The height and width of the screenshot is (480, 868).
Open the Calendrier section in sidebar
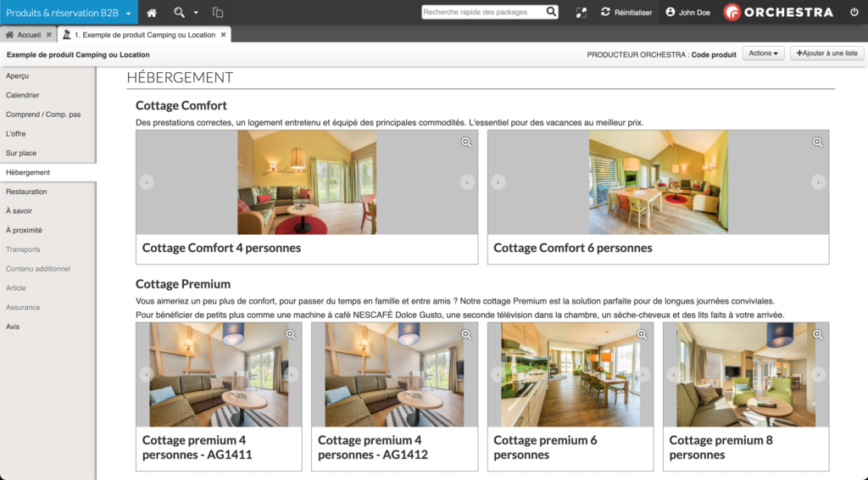[x=23, y=95]
